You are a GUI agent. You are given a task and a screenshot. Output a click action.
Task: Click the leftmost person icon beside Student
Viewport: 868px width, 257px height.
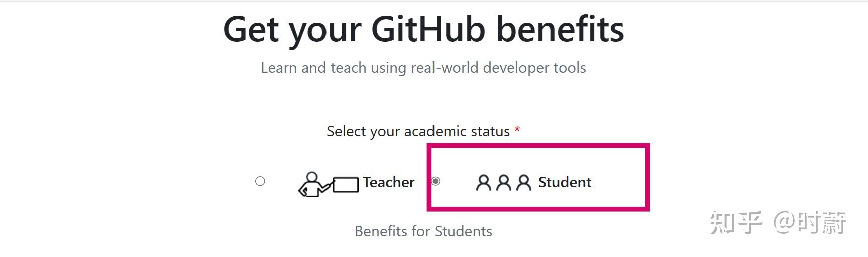(x=483, y=182)
